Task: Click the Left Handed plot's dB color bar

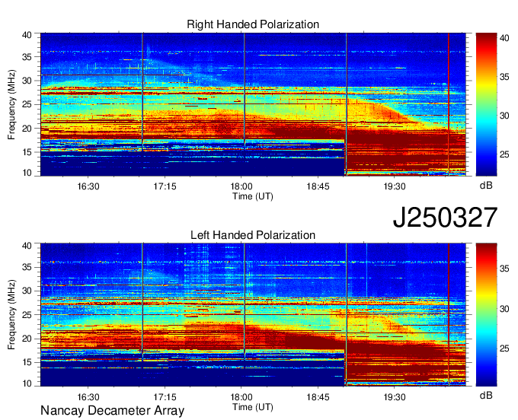Action: [x=486, y=315]
